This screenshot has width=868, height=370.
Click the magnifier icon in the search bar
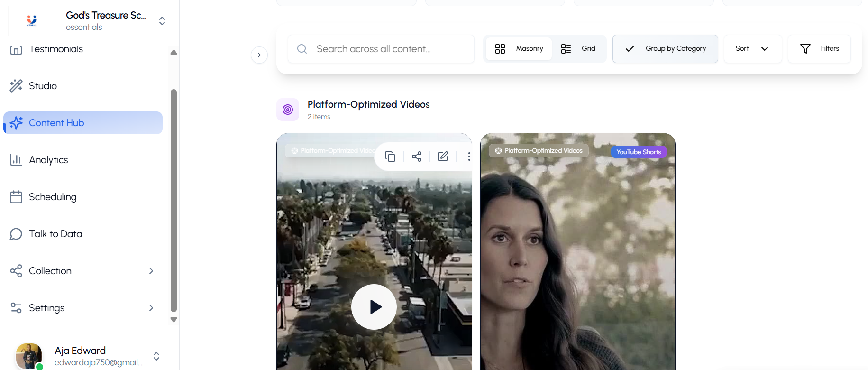(302, 49)
